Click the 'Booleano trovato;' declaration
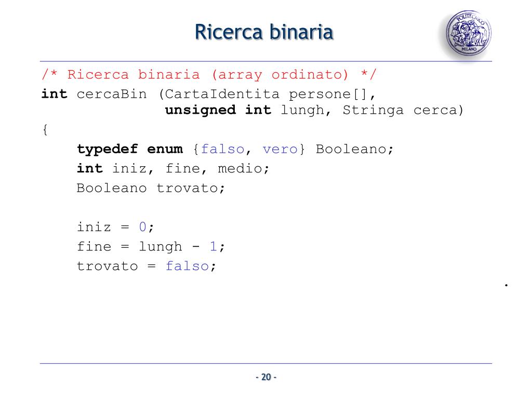Image resolution: width=532 pixels, height=399 pixels. pyautogui.click(x=151, y=188)
